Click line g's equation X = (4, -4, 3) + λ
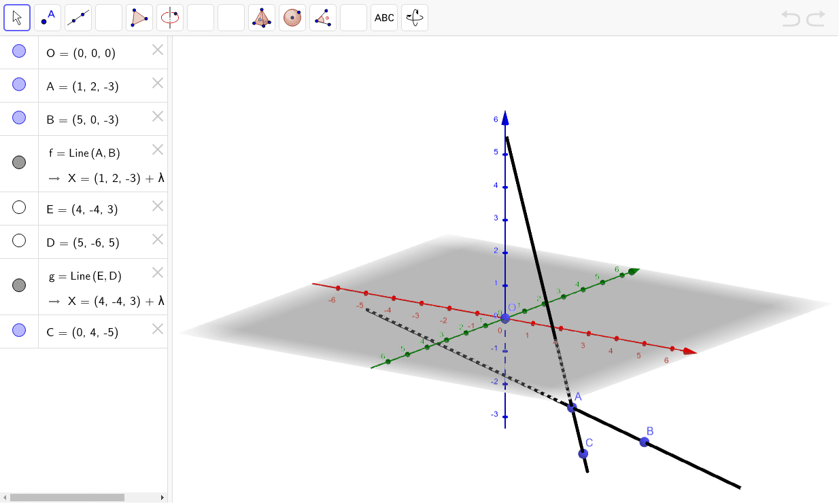The image size is (839, 504). click(116, 301)
